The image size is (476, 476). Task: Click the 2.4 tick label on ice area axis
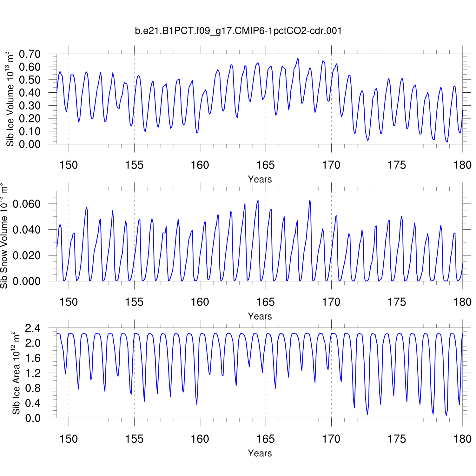point(33,328)
